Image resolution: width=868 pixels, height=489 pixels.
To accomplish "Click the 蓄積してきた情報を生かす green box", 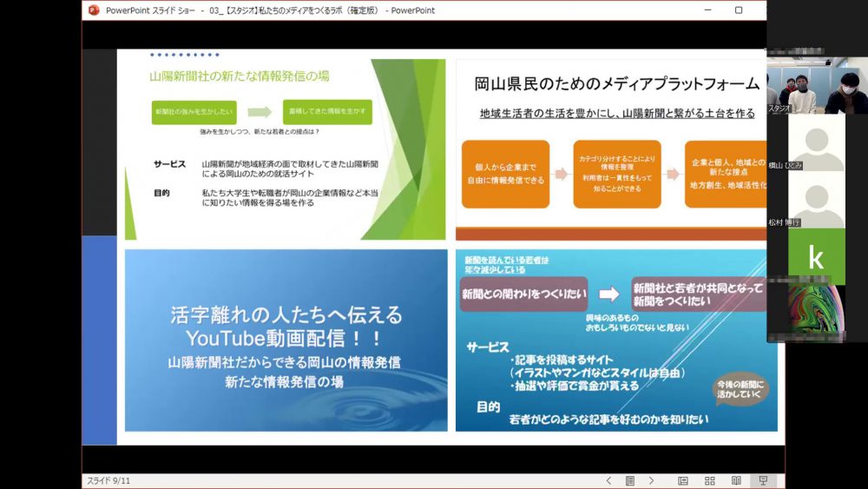I will 327,112.
